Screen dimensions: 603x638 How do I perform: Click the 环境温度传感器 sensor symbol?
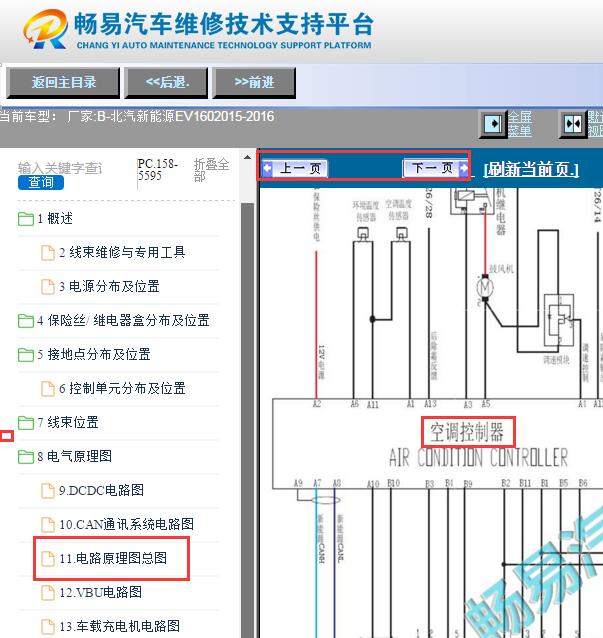click(363, 234)
